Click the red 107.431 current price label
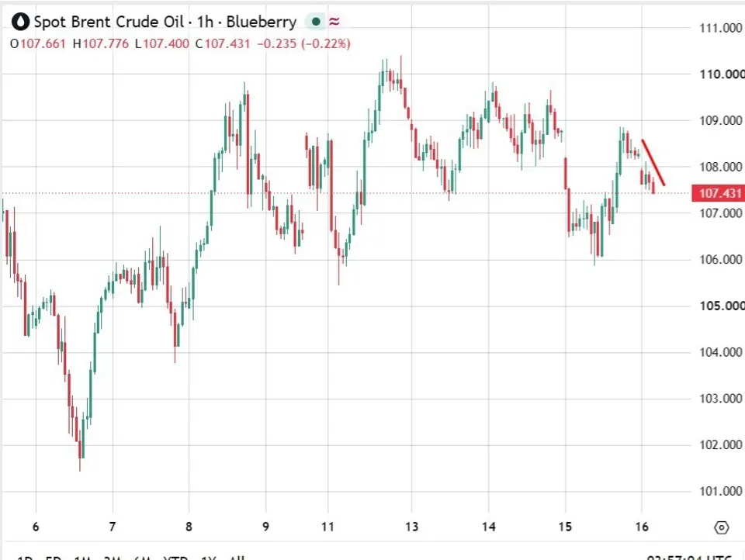Viewport: 745px width, 560px height. click(x=719, y=193)
